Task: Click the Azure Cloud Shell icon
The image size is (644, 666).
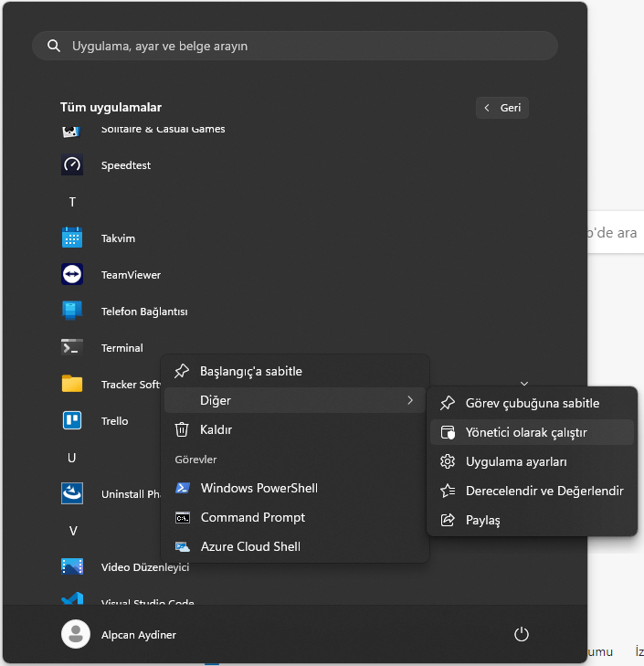Action: pos(183,546)
